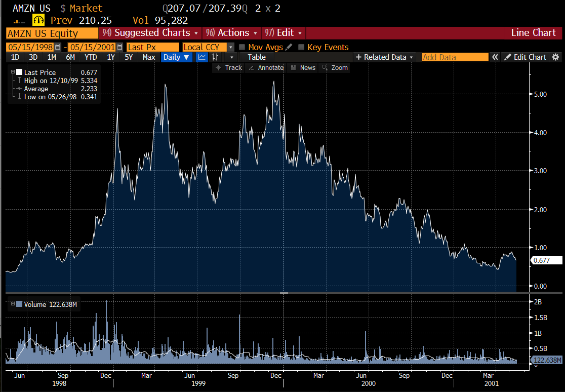Click the Add Data input field
The image size is (565, 392).
455,57
